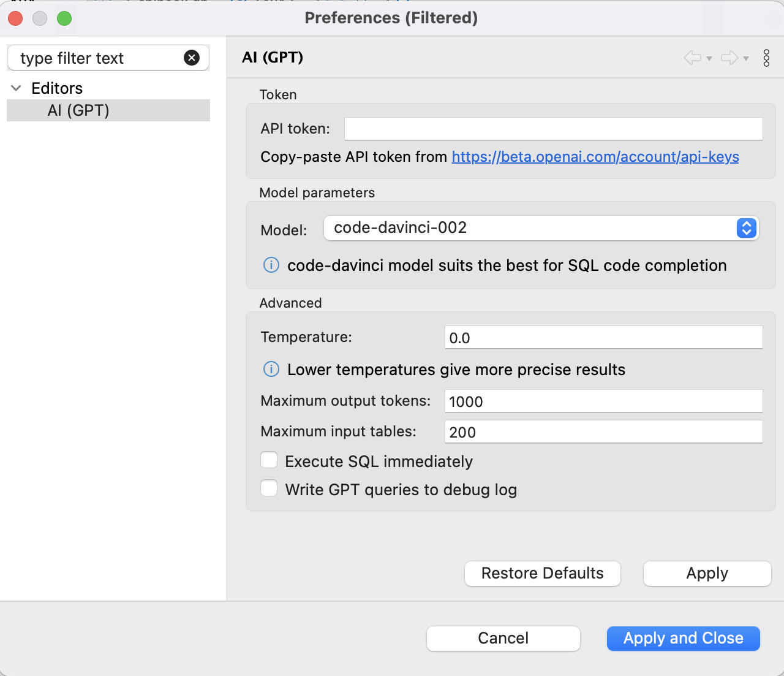Enable Write GPT queries to debug log
Screen dimensions: 784x676
269,488
